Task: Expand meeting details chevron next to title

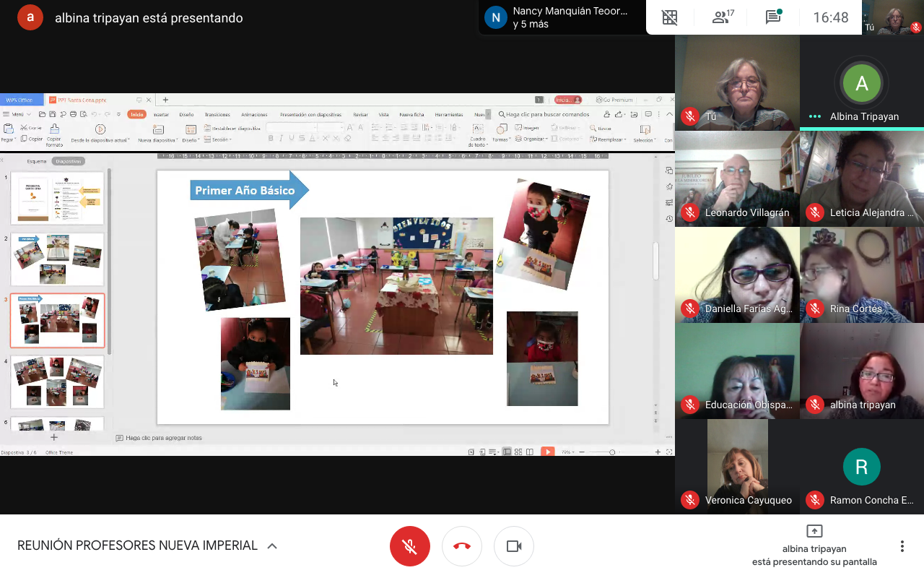Action: [272, 546]
